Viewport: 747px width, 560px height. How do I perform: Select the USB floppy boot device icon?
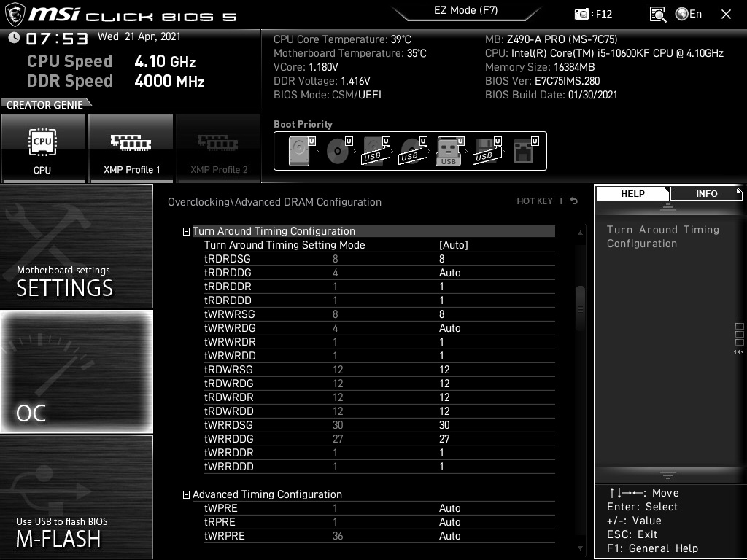tap(487, 151)
